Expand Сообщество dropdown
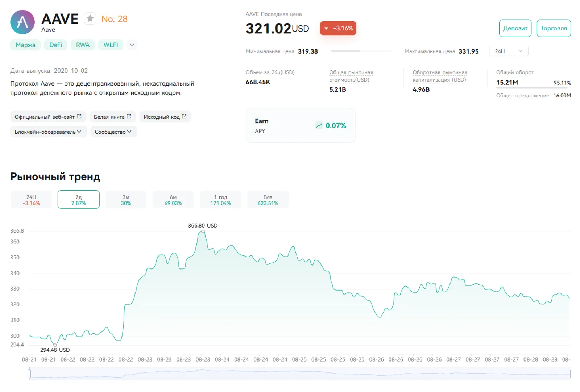 (113, 132)
